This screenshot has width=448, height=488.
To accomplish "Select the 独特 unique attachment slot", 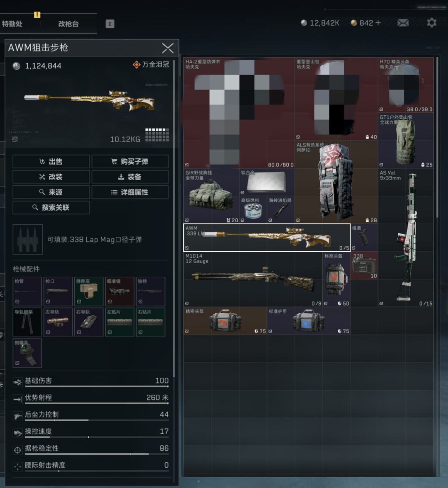I will click(x=151, y=291).
